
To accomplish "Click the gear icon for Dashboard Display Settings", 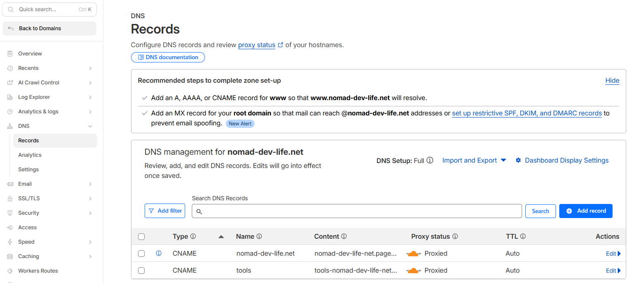I will point(518,161).
